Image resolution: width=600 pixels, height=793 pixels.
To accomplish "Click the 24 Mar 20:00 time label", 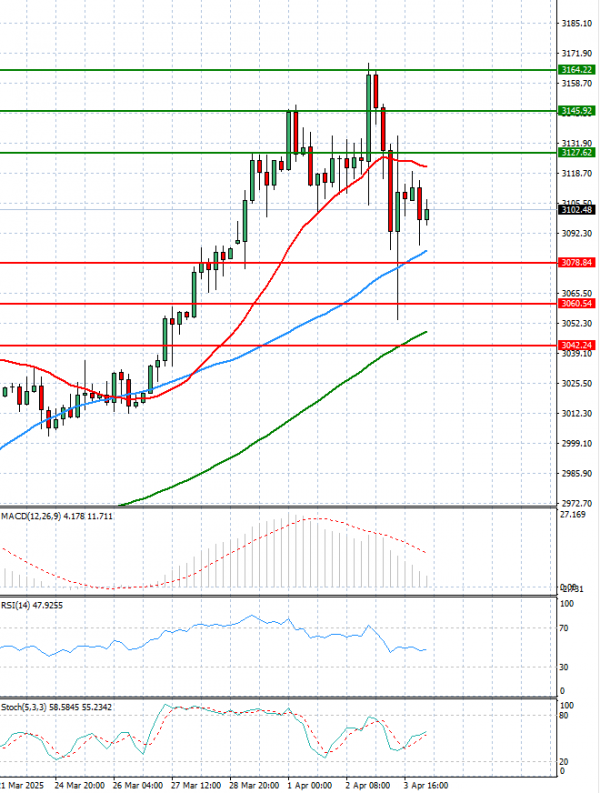I will 82,786.
